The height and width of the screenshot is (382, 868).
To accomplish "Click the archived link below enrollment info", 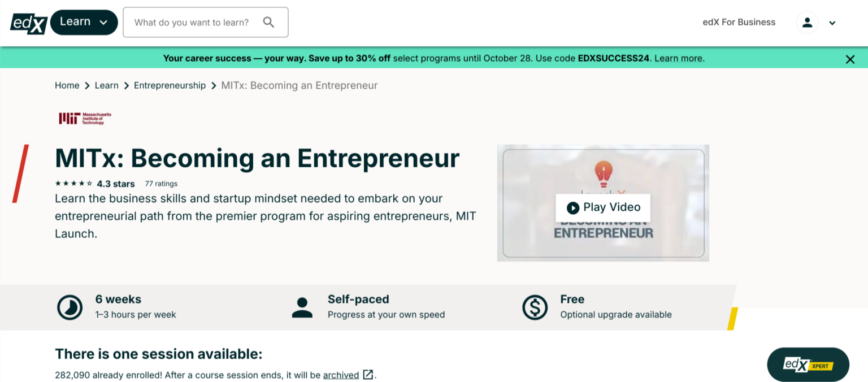I will 340,375.
